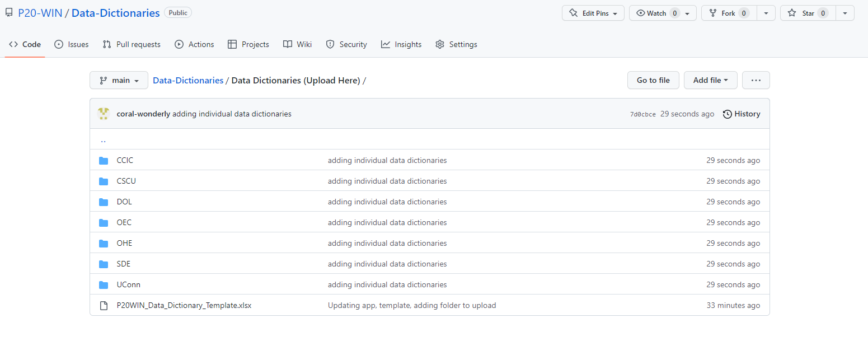868x341 pixels.
Task: Click the file icon for P20WIN_Data_Dictionary_Template.xlsx
Action: (104, 306)
